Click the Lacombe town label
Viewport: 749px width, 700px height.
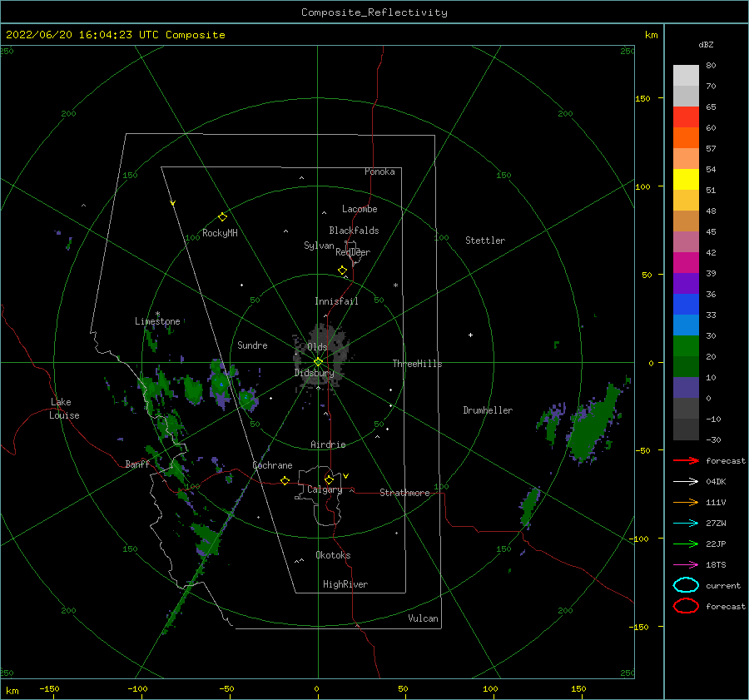tap(360, 209)
